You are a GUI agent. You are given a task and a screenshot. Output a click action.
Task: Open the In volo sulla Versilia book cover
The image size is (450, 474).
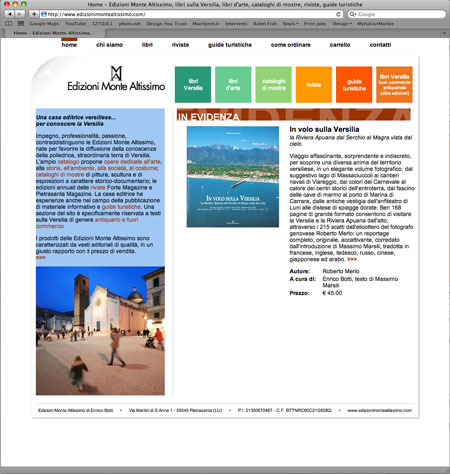click(233, 177)
